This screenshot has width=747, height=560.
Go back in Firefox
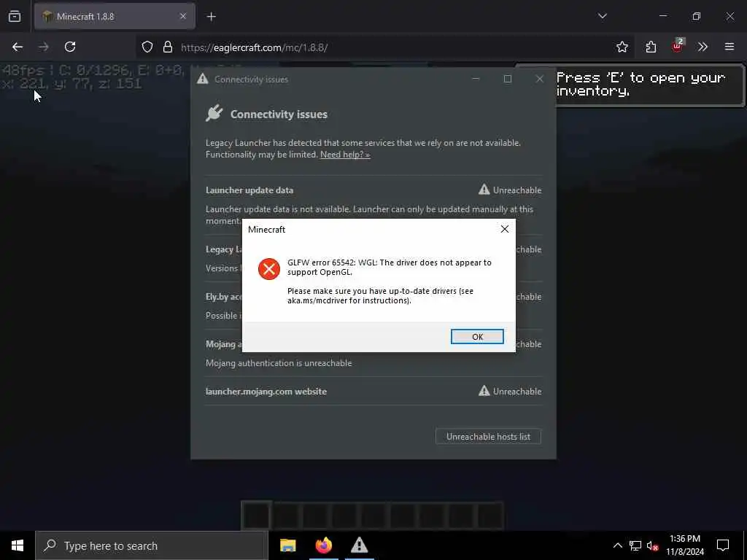(x=18, y=47)
